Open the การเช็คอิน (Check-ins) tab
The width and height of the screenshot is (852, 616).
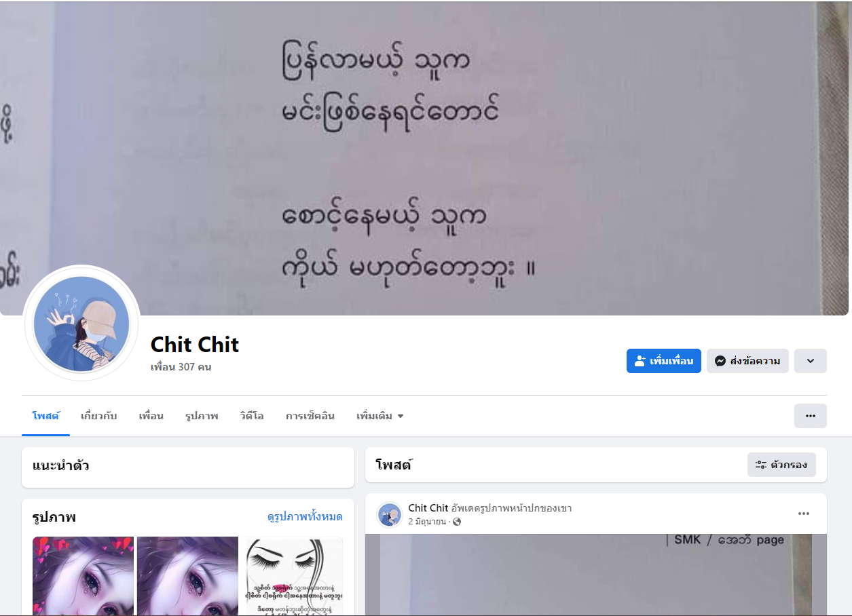310,416
